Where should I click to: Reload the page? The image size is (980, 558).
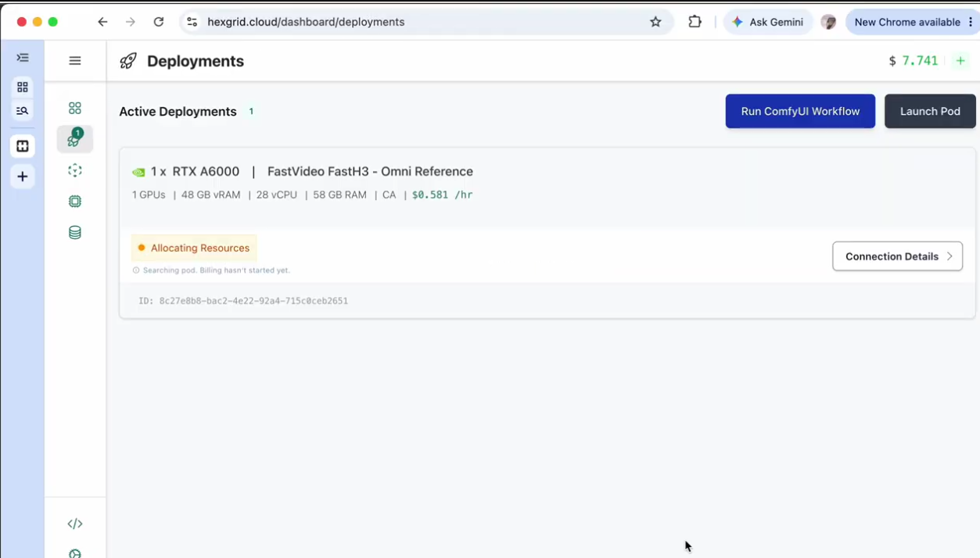click(x=159, y=22)
